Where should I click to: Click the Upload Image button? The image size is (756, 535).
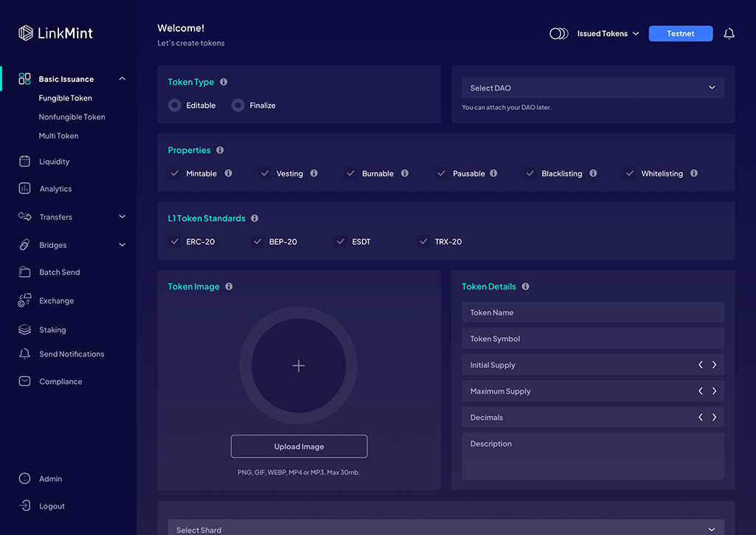click(299, 446)
